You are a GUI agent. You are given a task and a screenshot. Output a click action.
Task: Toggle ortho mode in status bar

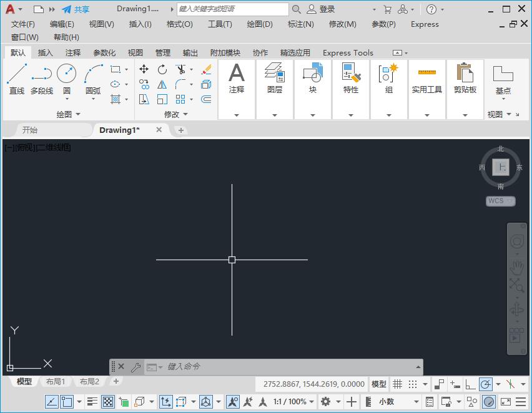pos(470,384)
